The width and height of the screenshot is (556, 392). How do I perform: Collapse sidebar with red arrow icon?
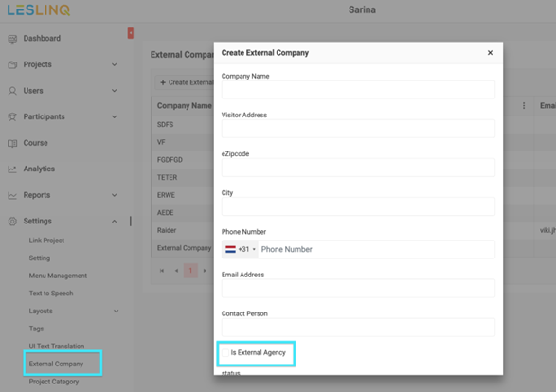[131, 33]
